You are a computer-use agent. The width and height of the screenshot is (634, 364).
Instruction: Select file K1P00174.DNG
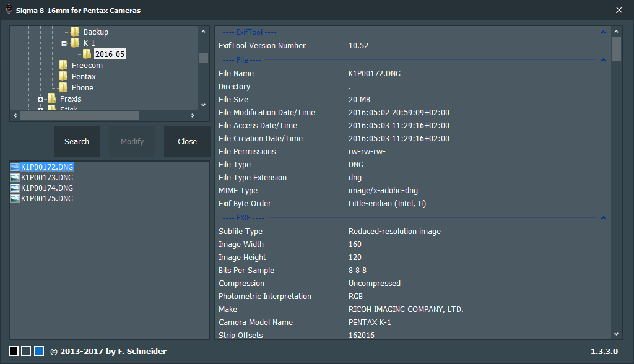click(47, 188)
